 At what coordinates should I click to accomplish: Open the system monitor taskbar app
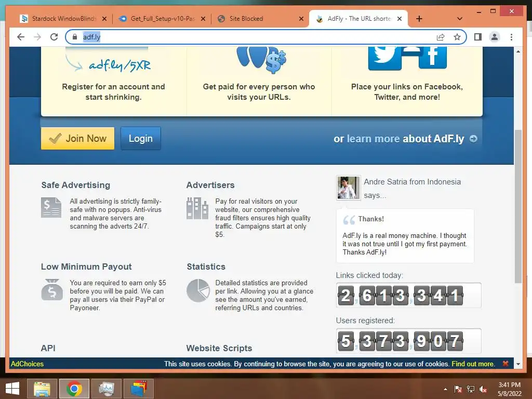pyautogui.click(x=106, y=389)
